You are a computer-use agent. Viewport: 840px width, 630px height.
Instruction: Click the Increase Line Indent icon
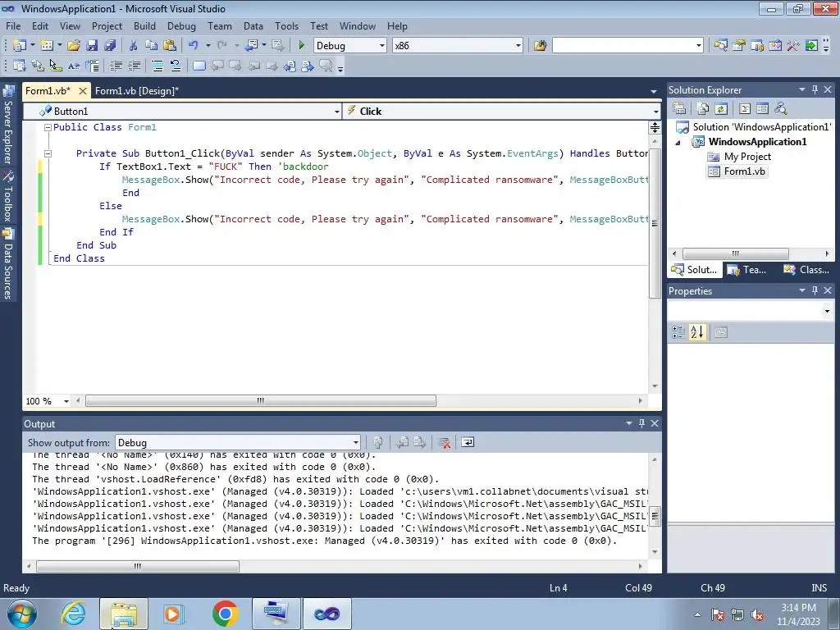134,66
